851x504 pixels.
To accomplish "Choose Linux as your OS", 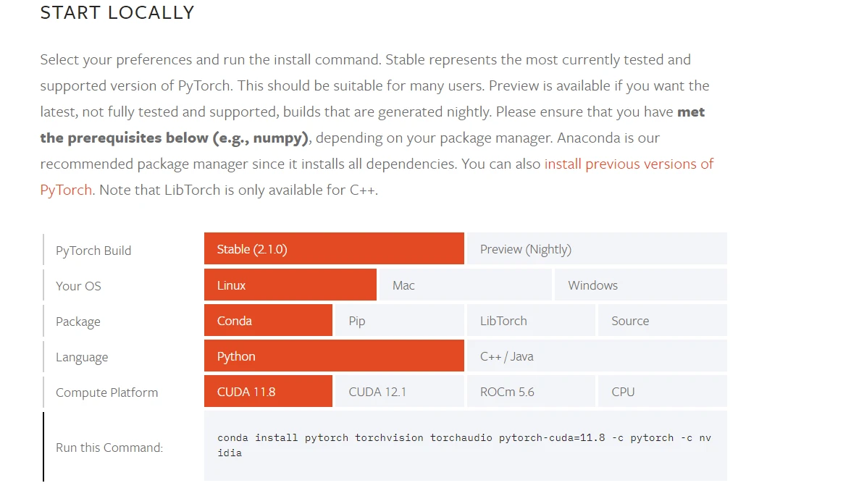I will (290, 285).
